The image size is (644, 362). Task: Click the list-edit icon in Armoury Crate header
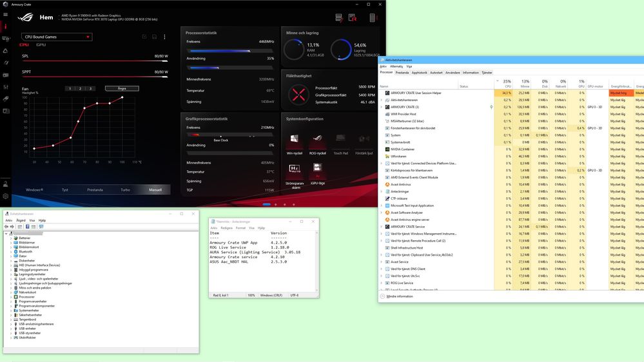tap(339, 17)
